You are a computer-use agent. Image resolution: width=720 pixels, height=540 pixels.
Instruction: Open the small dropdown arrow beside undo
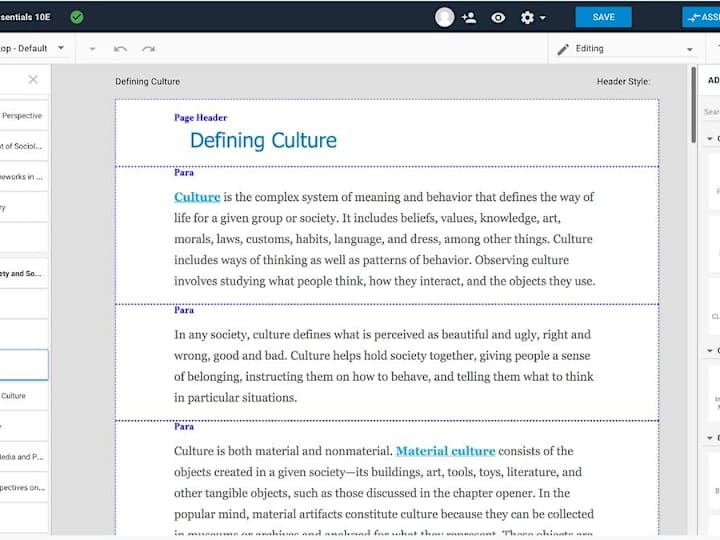point(92,49)
